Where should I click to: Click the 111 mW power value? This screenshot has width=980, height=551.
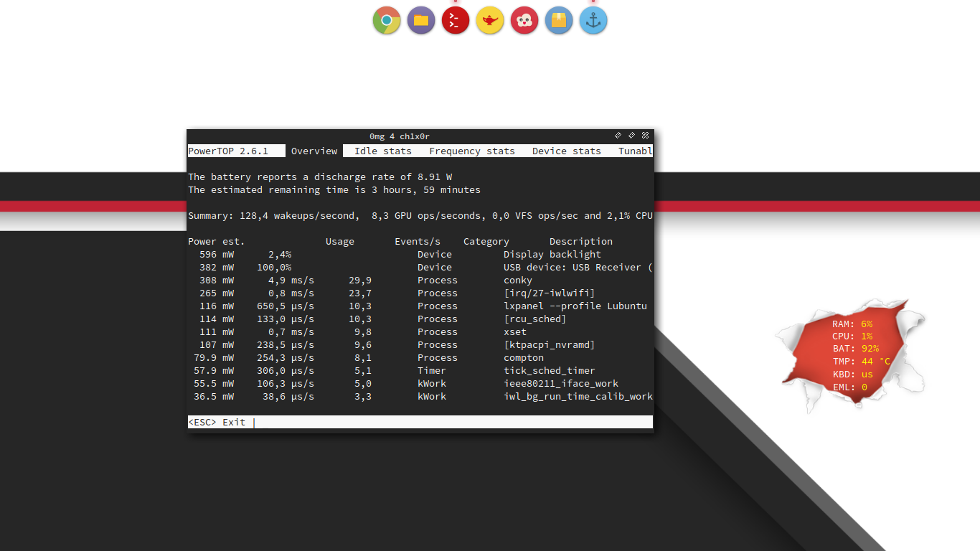pos(217,331)
